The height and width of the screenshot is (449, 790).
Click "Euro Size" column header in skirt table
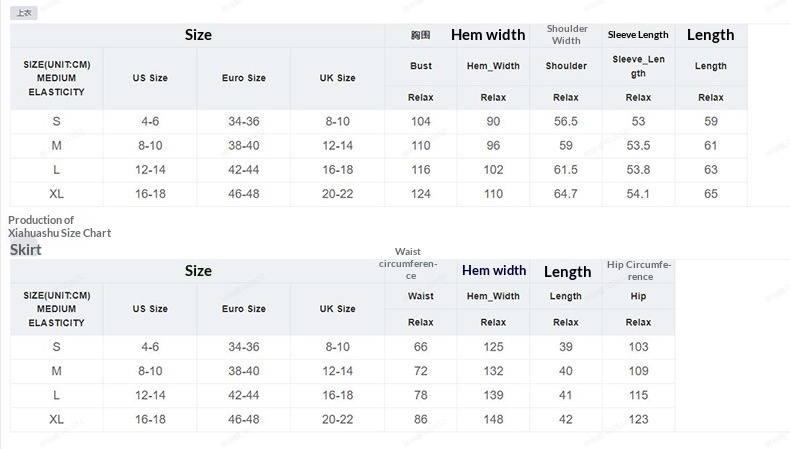coord(244,309)
